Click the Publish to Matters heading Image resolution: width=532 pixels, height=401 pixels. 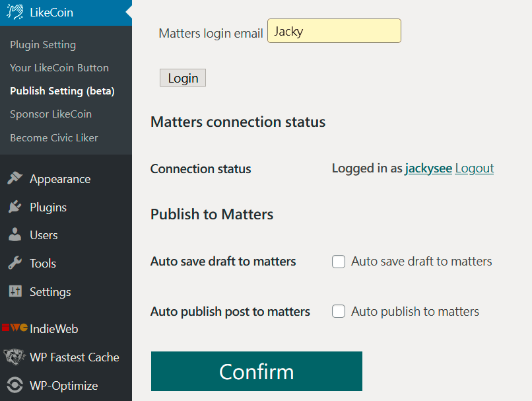pos(212,214)
